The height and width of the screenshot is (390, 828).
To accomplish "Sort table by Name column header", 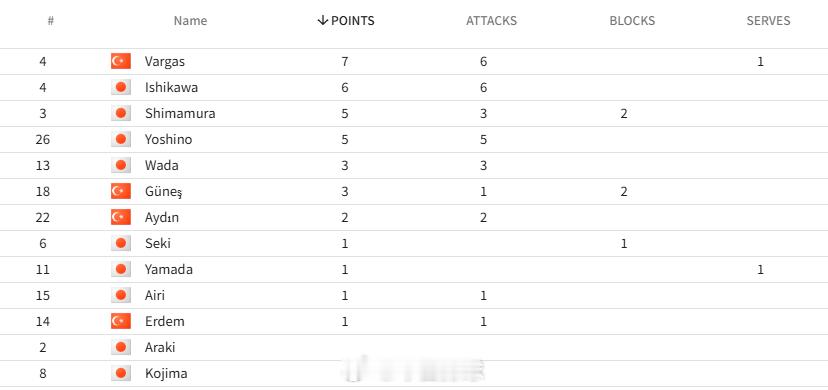I will point(190,21).
